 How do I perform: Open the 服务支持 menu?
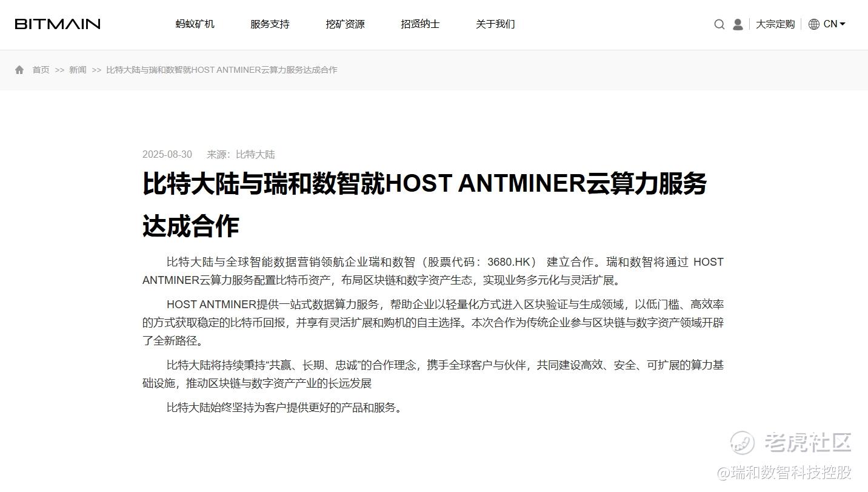click(x=270, y=24)
